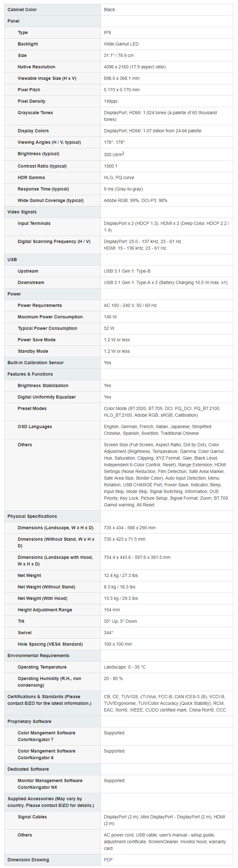Open the Dimension Drawing PDF link
Viewport: 238px width, 868px height.
[108, 860]
